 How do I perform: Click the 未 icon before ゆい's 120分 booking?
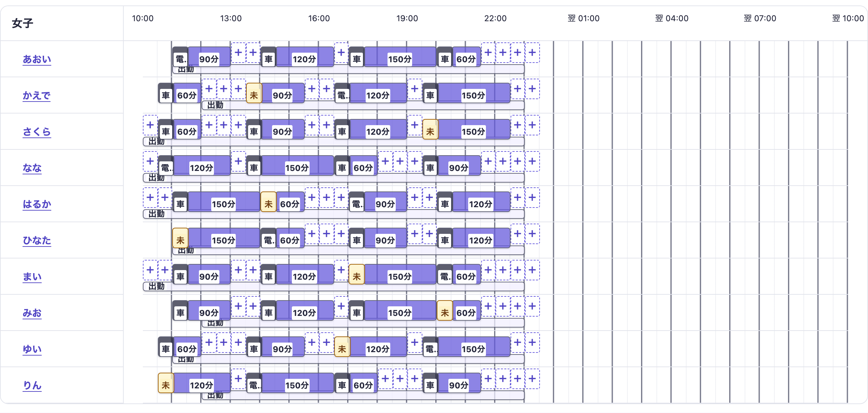(x=342, y=347)
